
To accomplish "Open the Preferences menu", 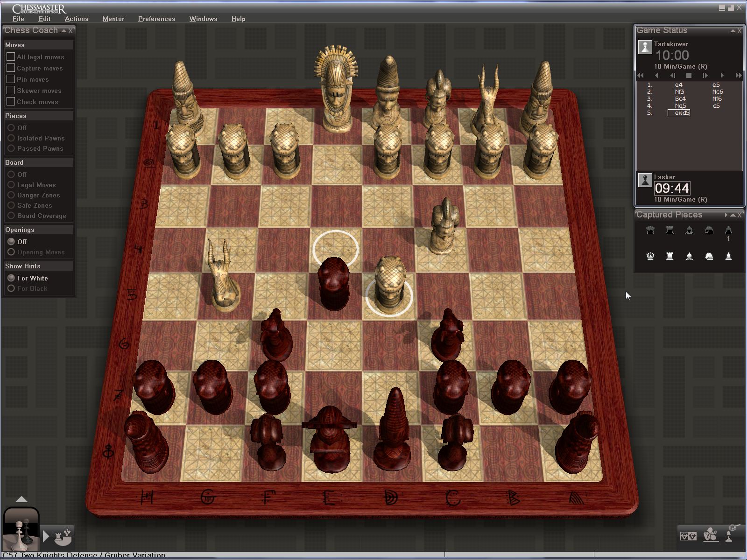I will coord(156,19).
